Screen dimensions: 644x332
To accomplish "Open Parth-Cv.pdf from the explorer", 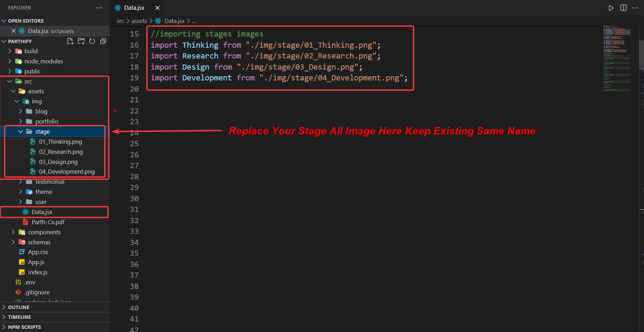I will click(x=48, y=222).
